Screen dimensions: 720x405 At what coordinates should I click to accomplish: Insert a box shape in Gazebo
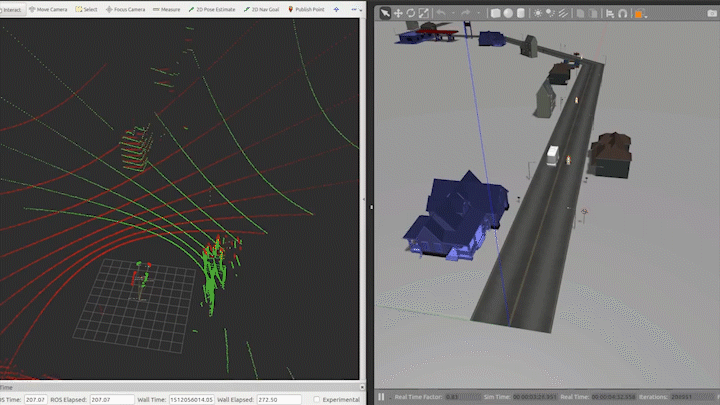(x=498, y=13)
